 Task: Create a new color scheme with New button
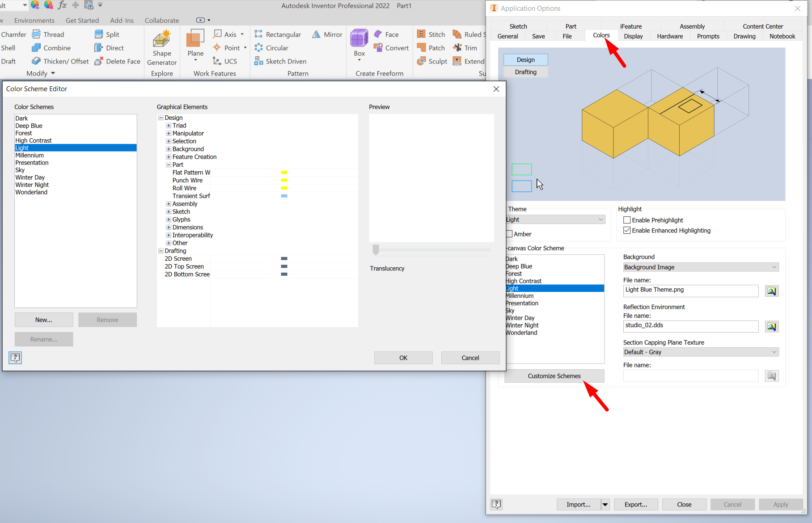[43, 320]
